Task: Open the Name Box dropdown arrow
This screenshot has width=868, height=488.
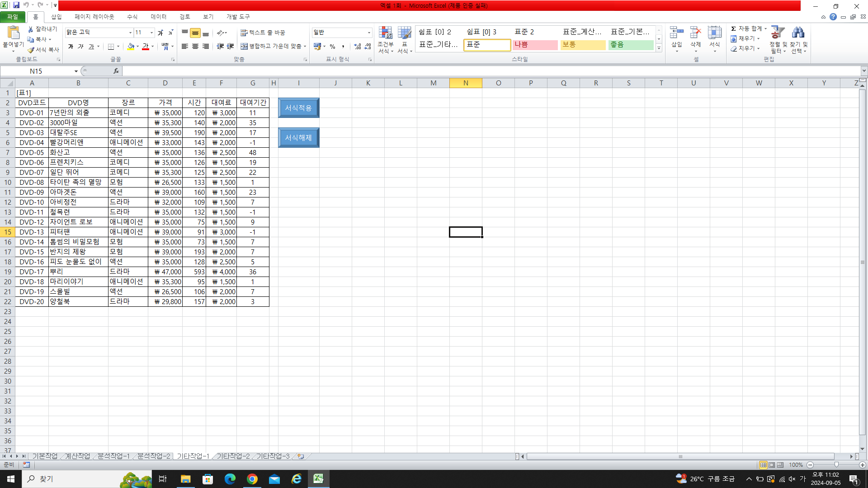Action: [76, 71]
